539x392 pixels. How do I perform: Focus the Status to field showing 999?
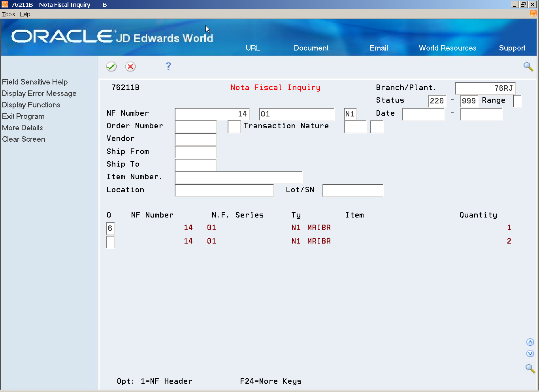point(469,101)
